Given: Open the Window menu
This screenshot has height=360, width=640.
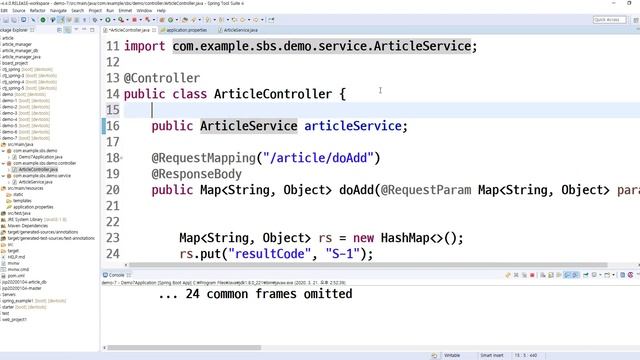Looking at the screenshot, I should pos(144,11).
